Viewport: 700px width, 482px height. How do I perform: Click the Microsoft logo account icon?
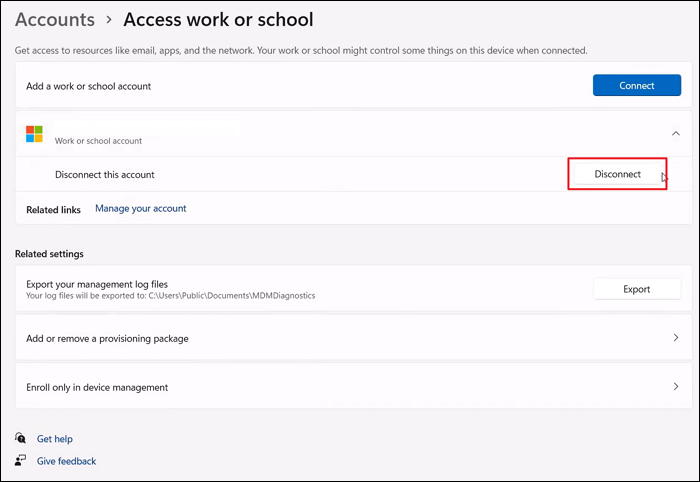tap(35, 134)
